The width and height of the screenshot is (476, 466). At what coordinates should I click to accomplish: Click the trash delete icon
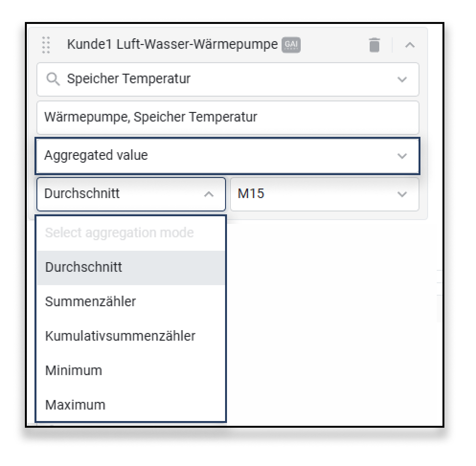[x=374, y=45]
